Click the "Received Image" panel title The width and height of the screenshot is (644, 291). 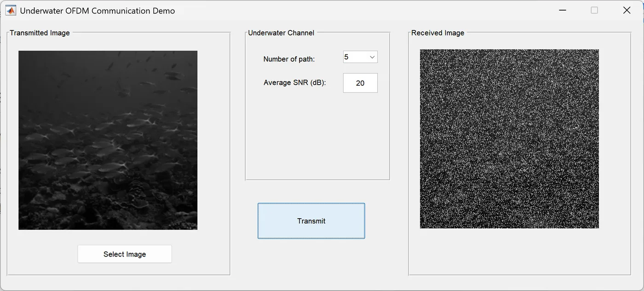(x=437, y=33)
